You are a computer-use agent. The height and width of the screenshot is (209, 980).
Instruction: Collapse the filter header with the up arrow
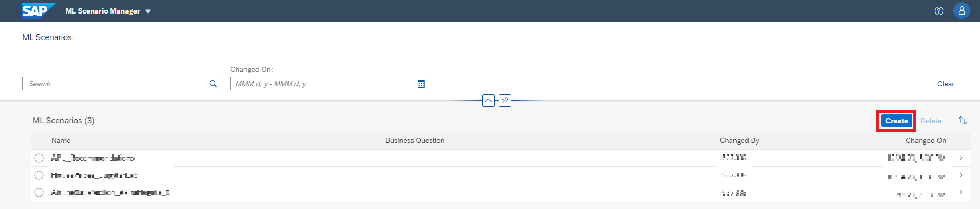488,100
